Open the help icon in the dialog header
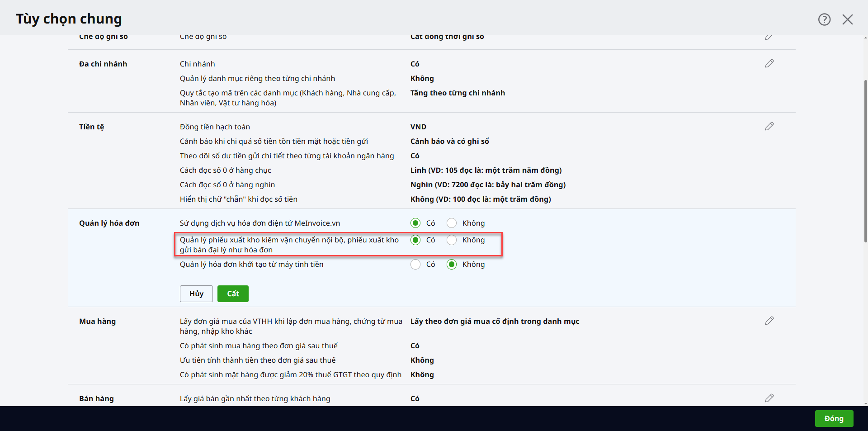The width and height of the screenshot is (868, 431). pyautogui.click(x=824, y=19)
